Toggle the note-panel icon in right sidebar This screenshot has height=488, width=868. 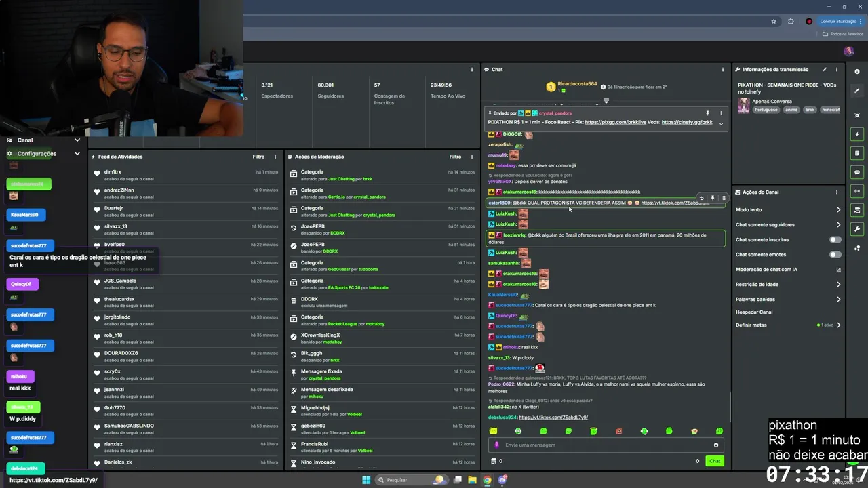pos(857,153)
